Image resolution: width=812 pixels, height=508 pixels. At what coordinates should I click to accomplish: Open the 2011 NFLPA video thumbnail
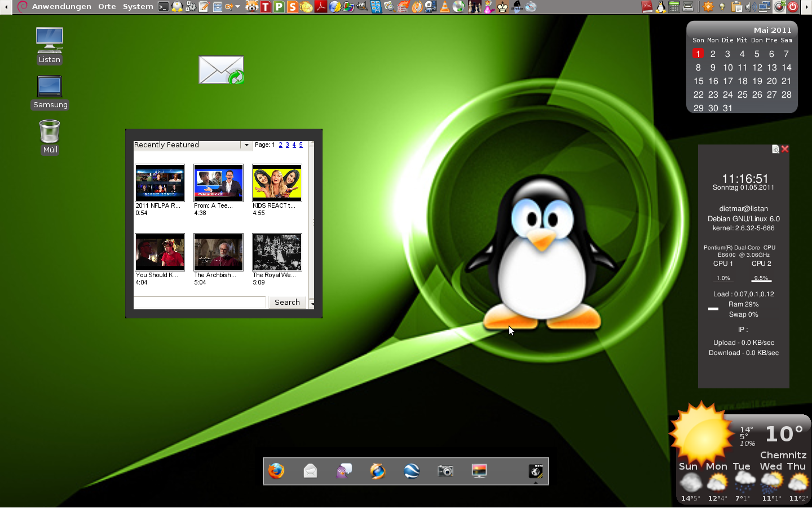[x=160, y=183]
